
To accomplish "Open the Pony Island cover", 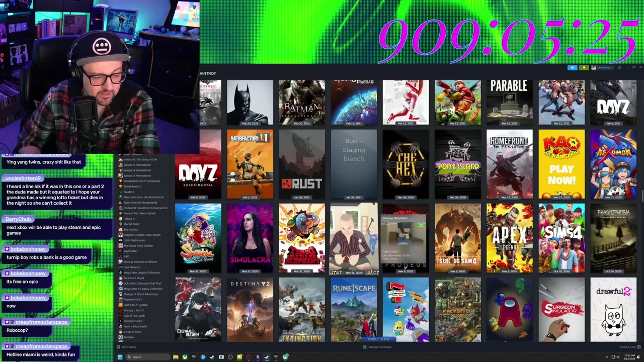I will coord(458,164).
